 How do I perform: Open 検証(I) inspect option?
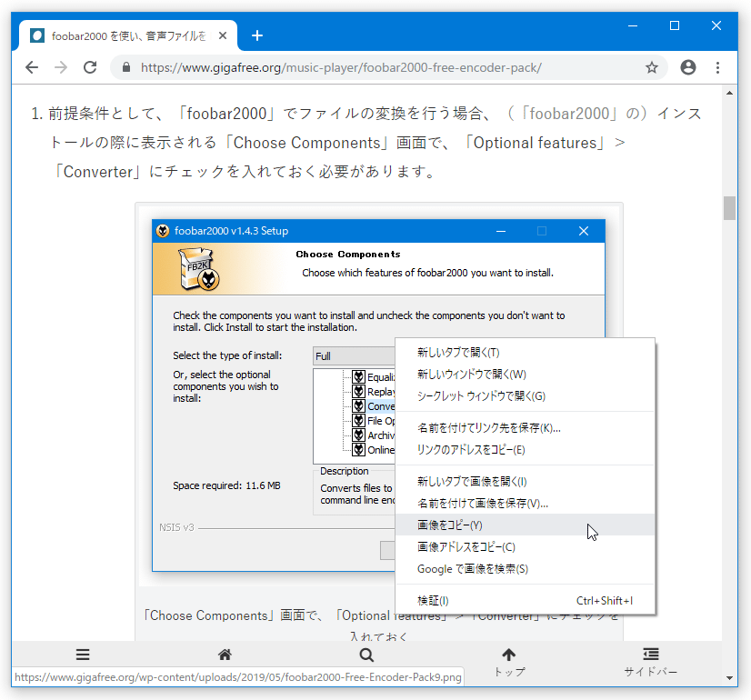click(x=525, y=600)
